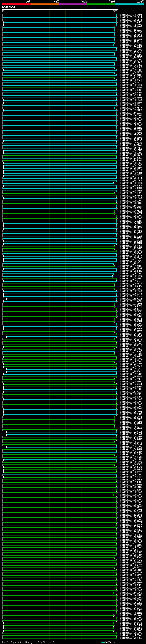
Task: Select the UniRef100_B4LC10 label
Action: [x=131, y=113]
